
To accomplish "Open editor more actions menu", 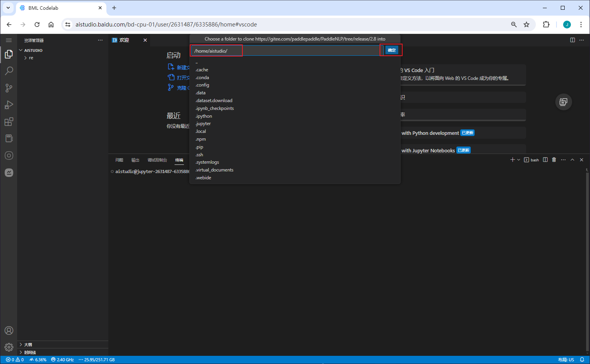I will 581,40.
